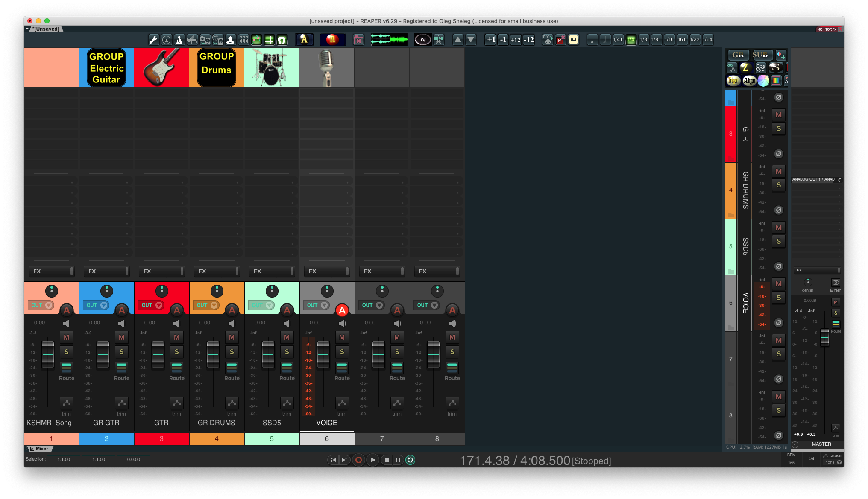Click the wrench settings toolbar icon
This screenshot has height=499, width=868.
pos(153,40)
